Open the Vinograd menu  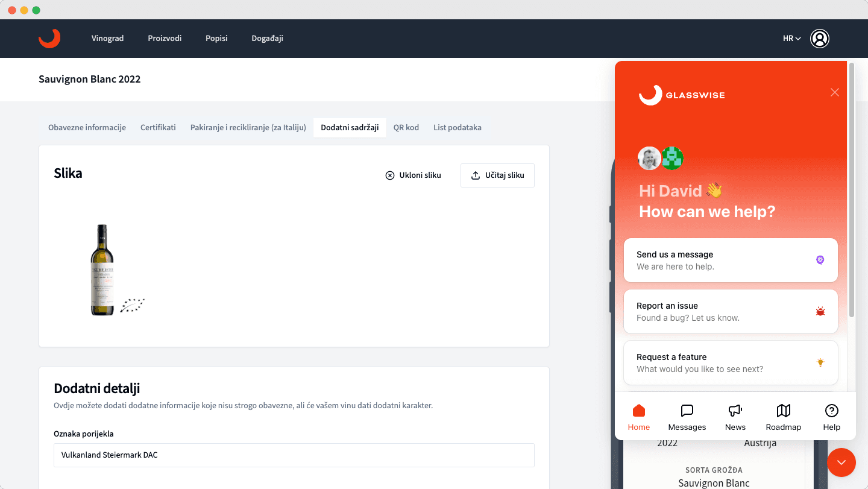107,38
